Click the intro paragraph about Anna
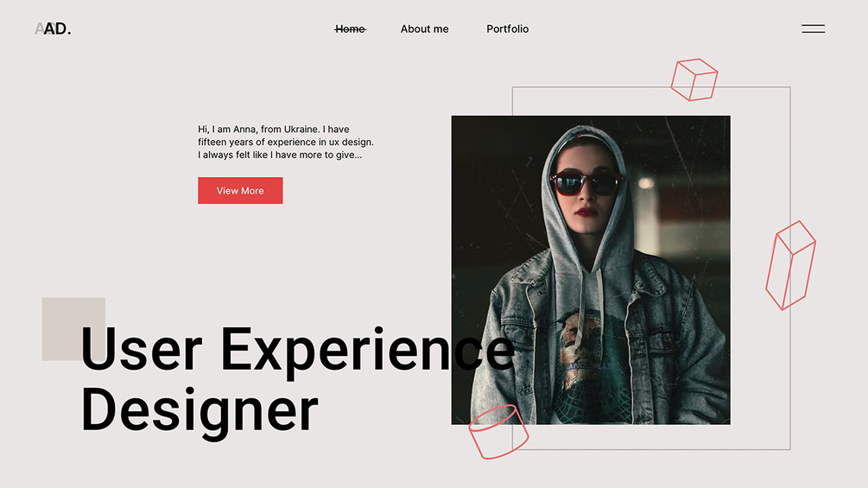 pyautogui.click(x=286, y=143)
